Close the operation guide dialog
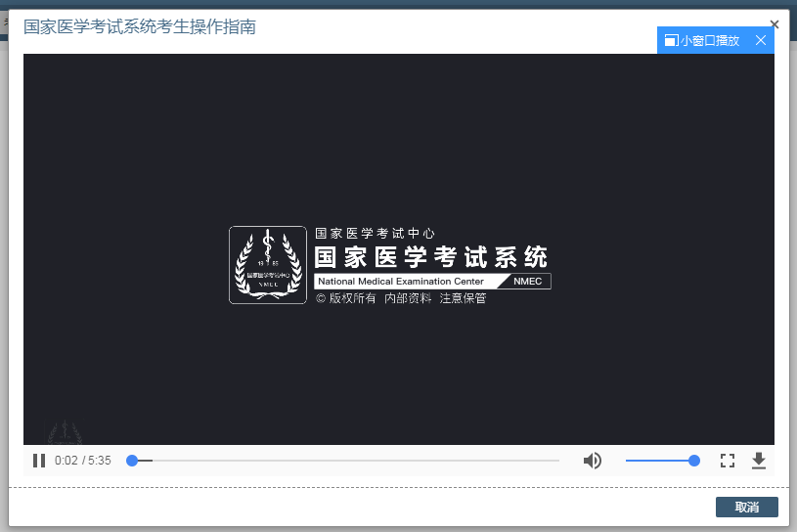The width and height of the screenshot is (797, 532). [x=775, y=24]
